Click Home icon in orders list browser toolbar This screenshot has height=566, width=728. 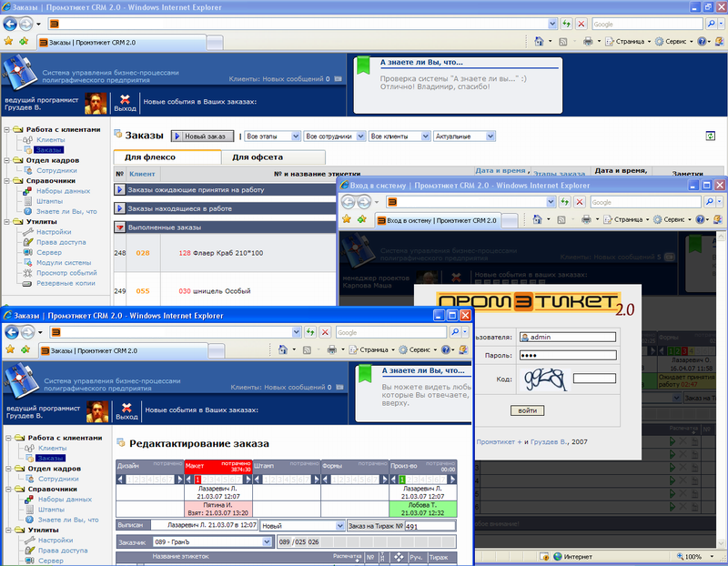tap(539, 41)
